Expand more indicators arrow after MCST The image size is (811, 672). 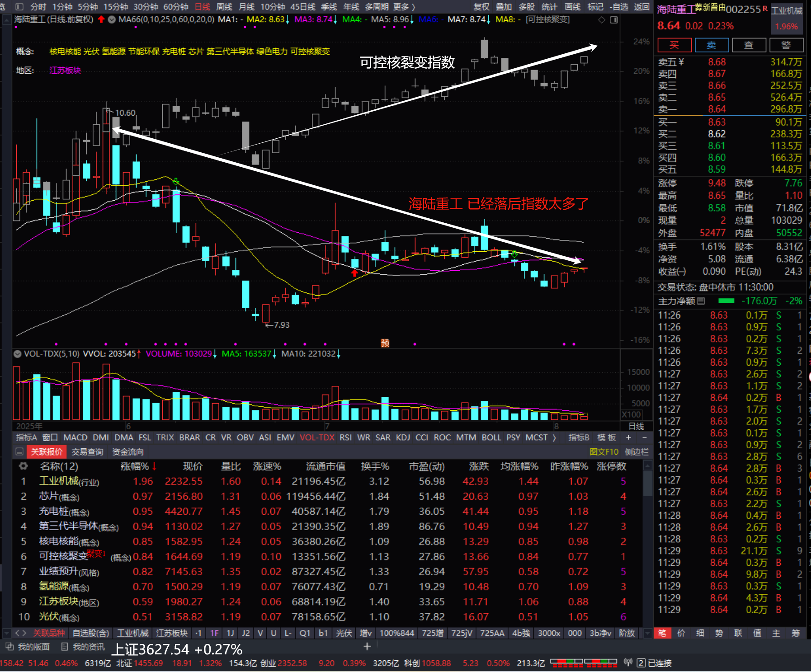tap(554, 437)
